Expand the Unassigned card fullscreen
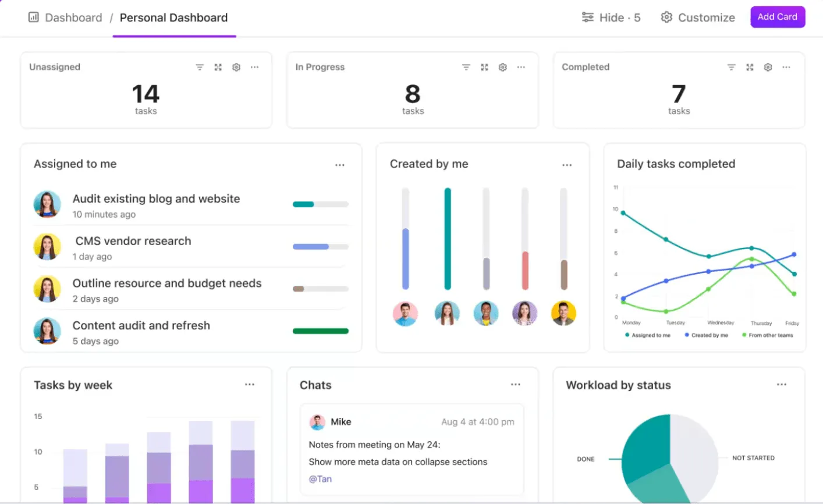The width and height of the screenshot is (823, 504). pyautogui.click(x=218, y=68)
